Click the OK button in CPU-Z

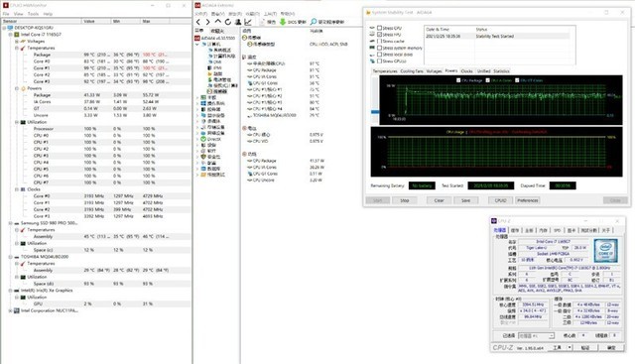coord(611,348)
